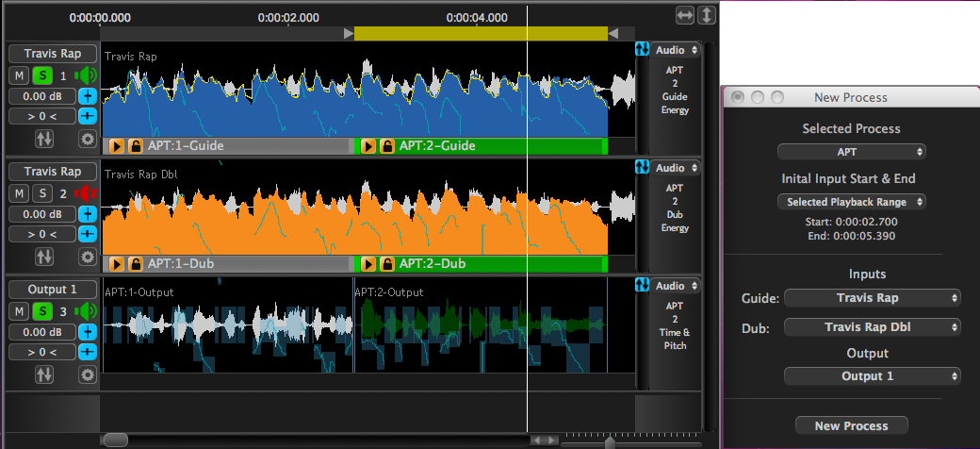Click blue plus beside 0.00 dB on track 1
980x449 pixels.
(88, 96)
